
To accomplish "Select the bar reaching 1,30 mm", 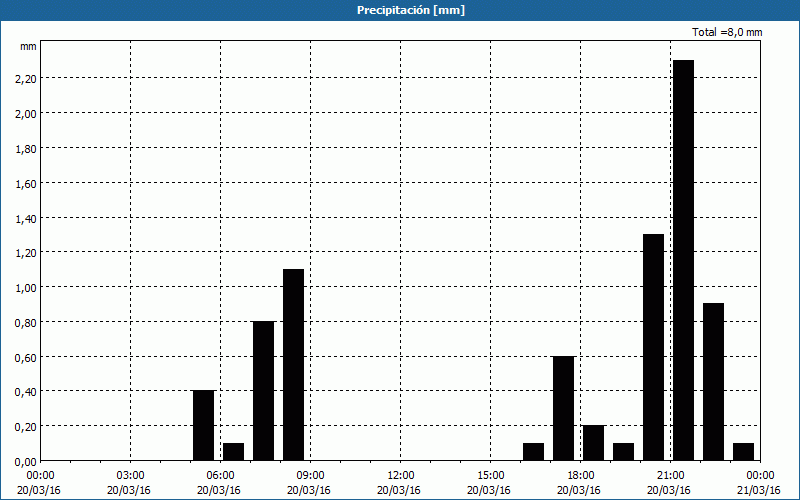I will coord(654,347).
